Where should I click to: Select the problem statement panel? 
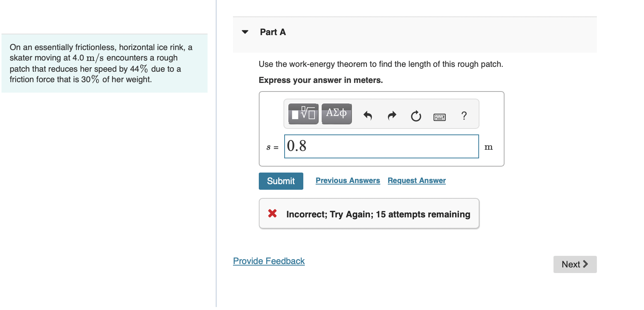pyautogui.click(x=104, y=63)
